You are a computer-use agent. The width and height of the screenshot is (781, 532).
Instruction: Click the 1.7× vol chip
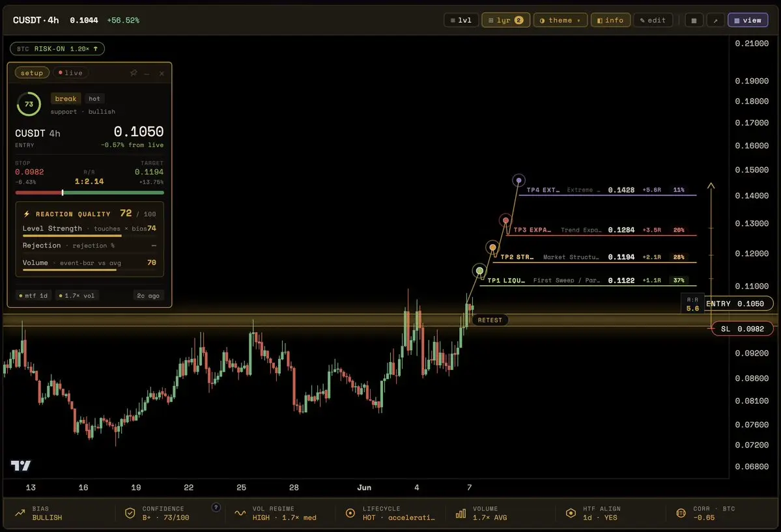[77, 296]
